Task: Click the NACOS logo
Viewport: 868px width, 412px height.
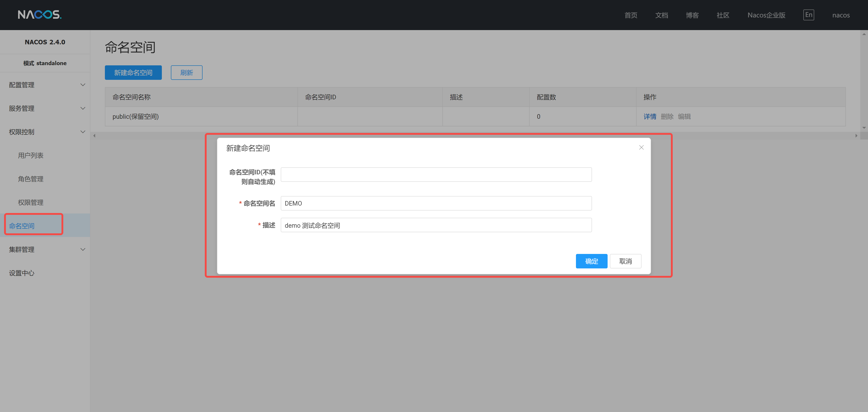Action: coord(39,14)
